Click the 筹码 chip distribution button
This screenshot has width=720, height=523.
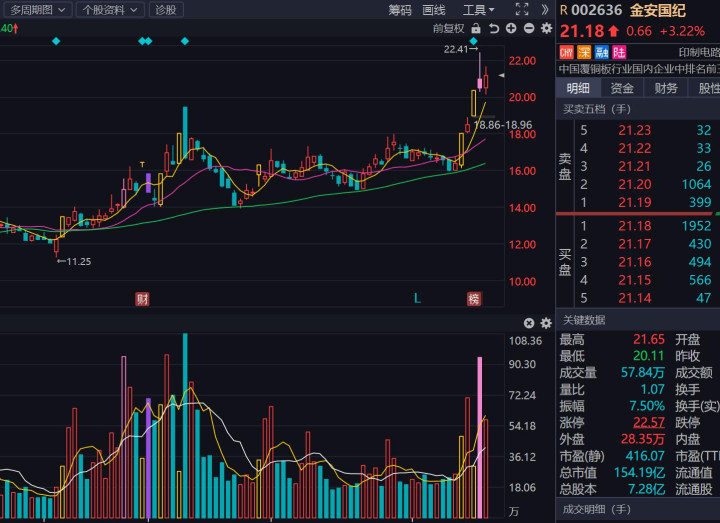click(x=400, y=9)
